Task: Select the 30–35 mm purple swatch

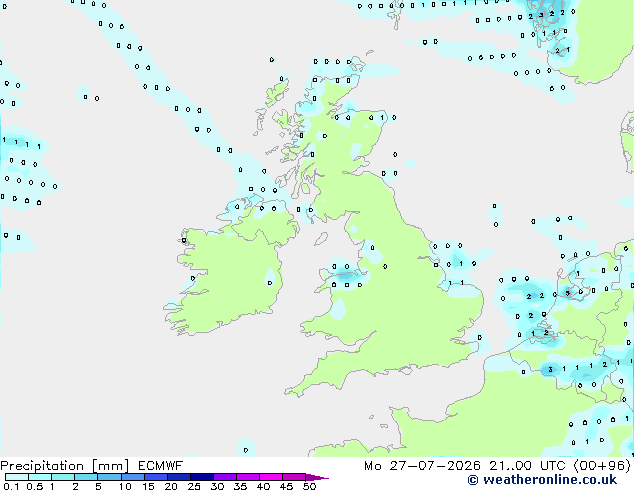Action: coord(224,477)
